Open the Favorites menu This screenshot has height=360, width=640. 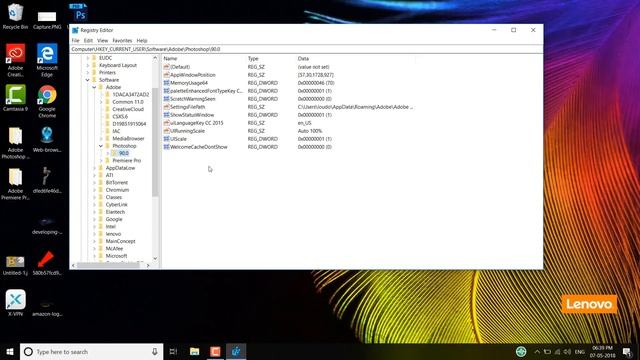point(122,40)
